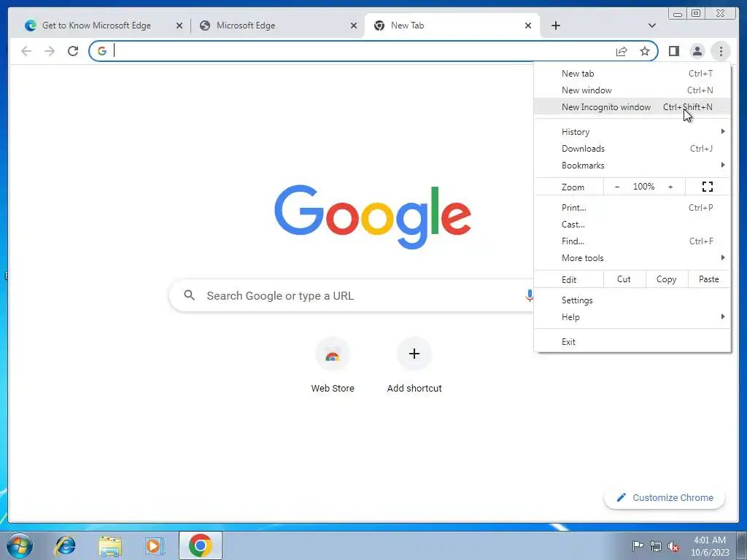
Task: Select Cast... in the menu
Action: click(632, 225)
